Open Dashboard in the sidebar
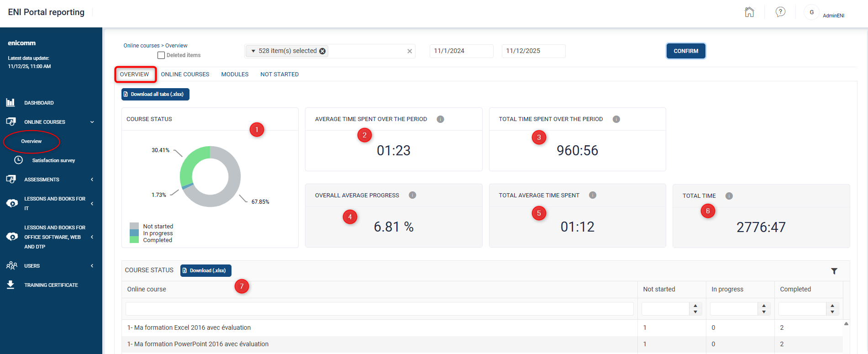The image size is (868, 354). (x=39, y=103)
